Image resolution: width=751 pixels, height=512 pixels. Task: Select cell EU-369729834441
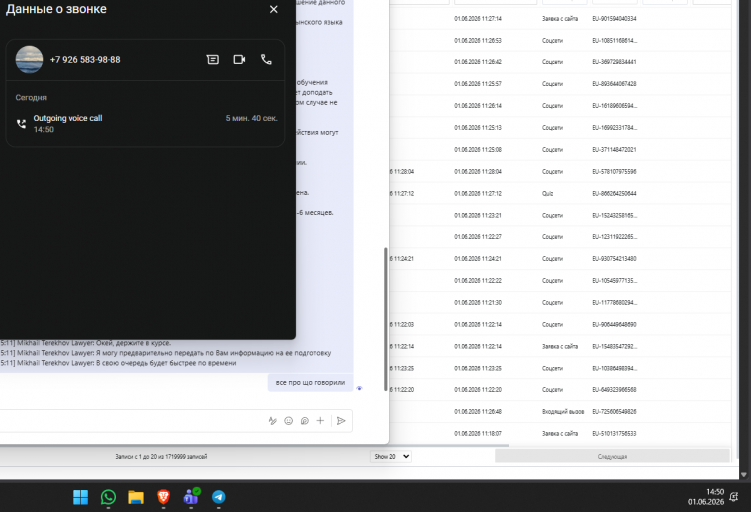[614, 62]
